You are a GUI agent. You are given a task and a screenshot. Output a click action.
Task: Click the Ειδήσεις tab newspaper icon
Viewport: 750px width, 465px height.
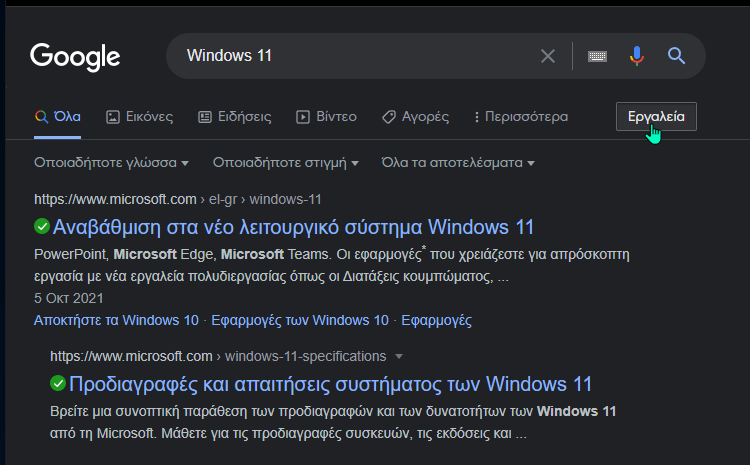pyautogui.click(x=205, y=117)
